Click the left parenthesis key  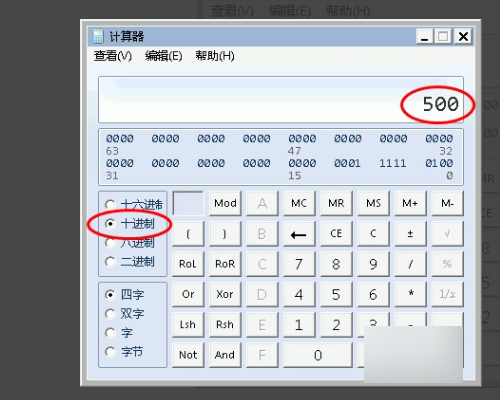coord(188,234)
